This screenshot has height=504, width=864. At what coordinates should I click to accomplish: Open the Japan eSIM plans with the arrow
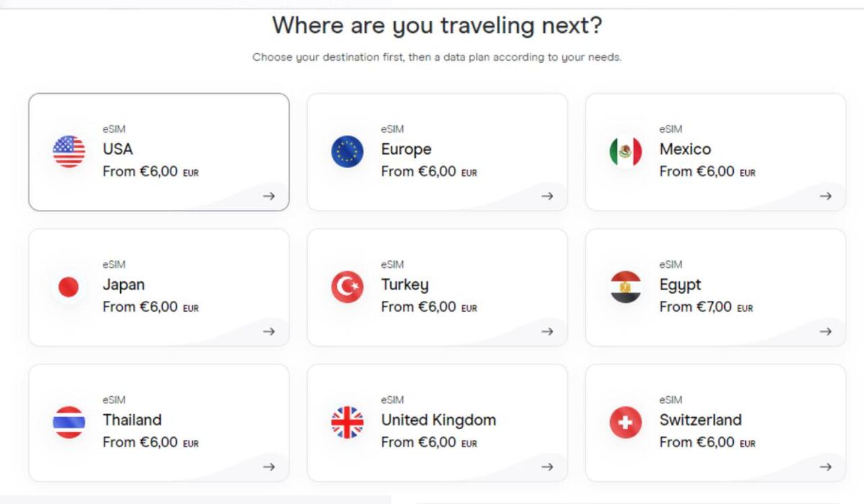pos(269,331)
